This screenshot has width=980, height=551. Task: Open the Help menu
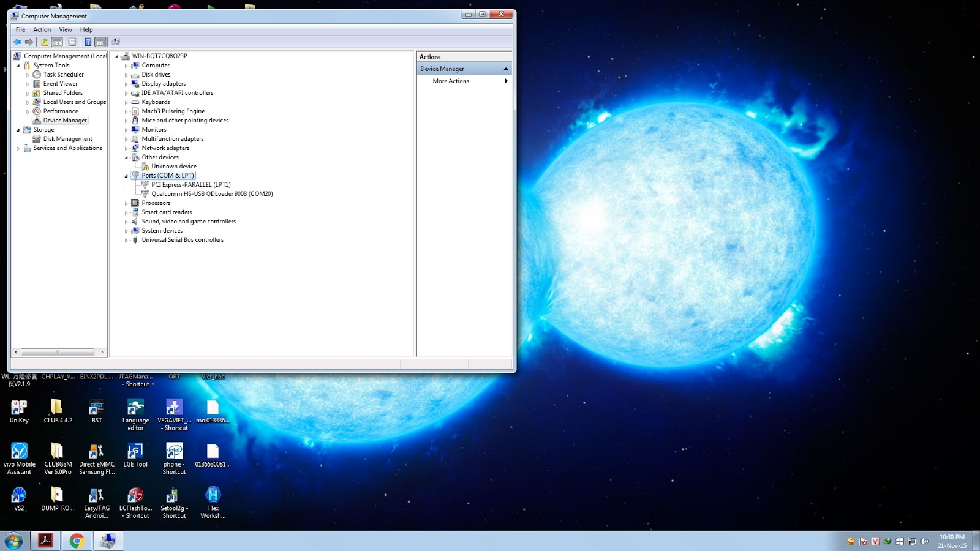[x=86, y=29]
